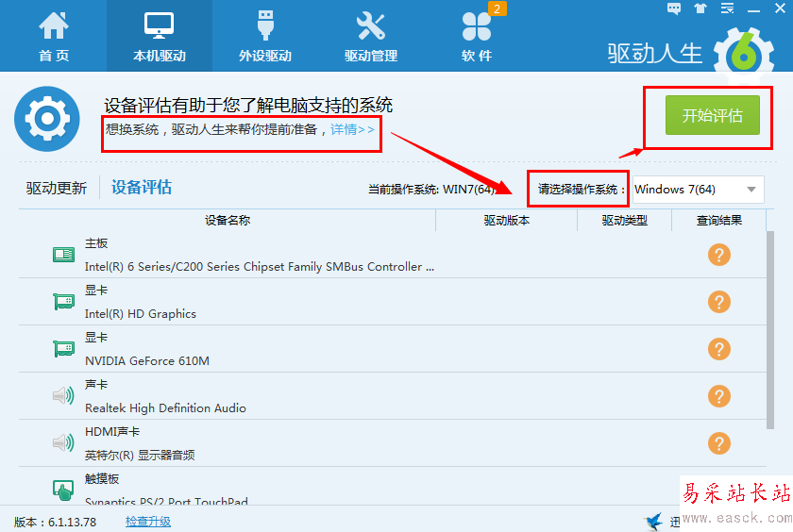Open the 首页 home tab
This screenshot has width=793, height=532.
point(54,37)
